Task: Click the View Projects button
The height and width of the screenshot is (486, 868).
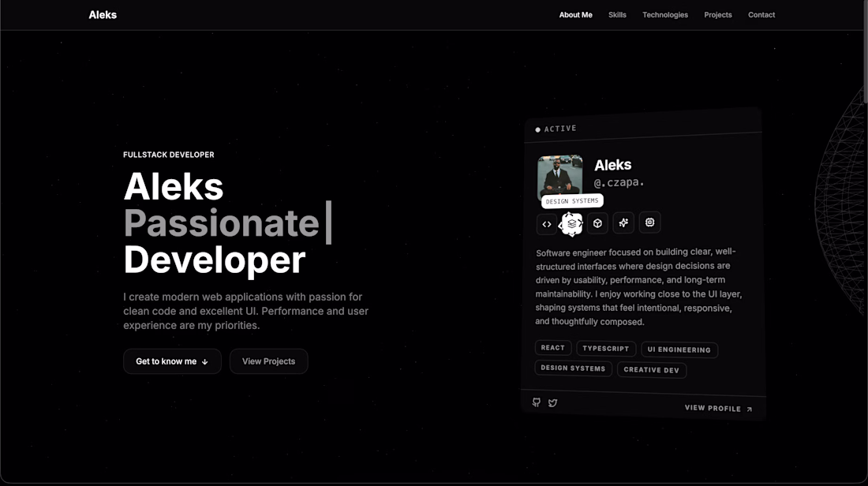Action: coord(268,361)
